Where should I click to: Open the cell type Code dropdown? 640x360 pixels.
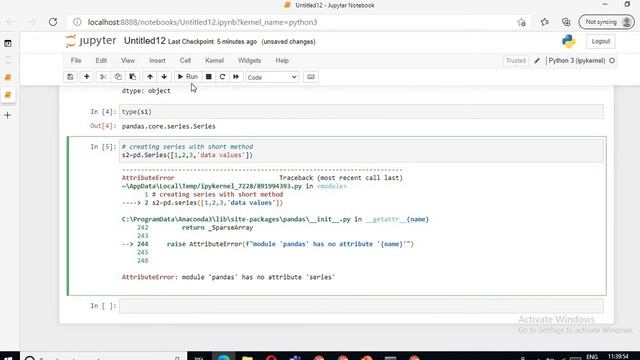point(272,77)
